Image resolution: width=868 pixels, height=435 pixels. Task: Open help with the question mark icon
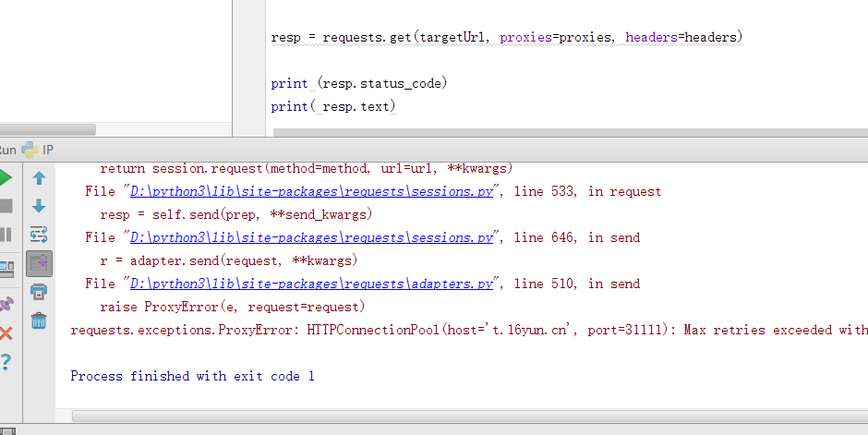coord(5,362)
